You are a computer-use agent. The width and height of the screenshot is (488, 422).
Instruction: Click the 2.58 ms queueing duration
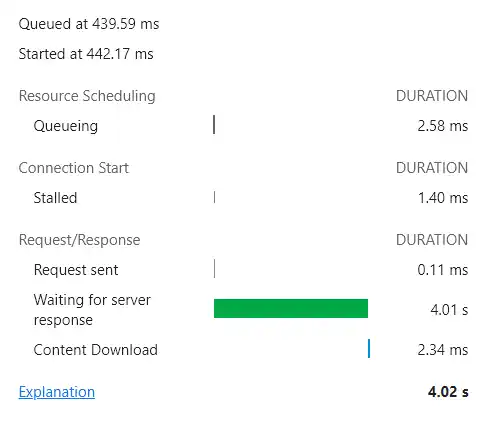(x=443, y=126)
